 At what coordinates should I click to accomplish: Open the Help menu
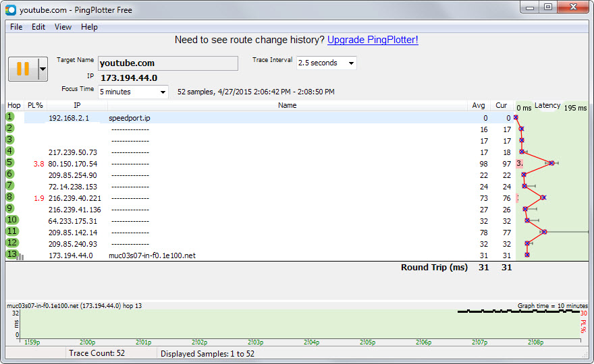click(89, 27)
